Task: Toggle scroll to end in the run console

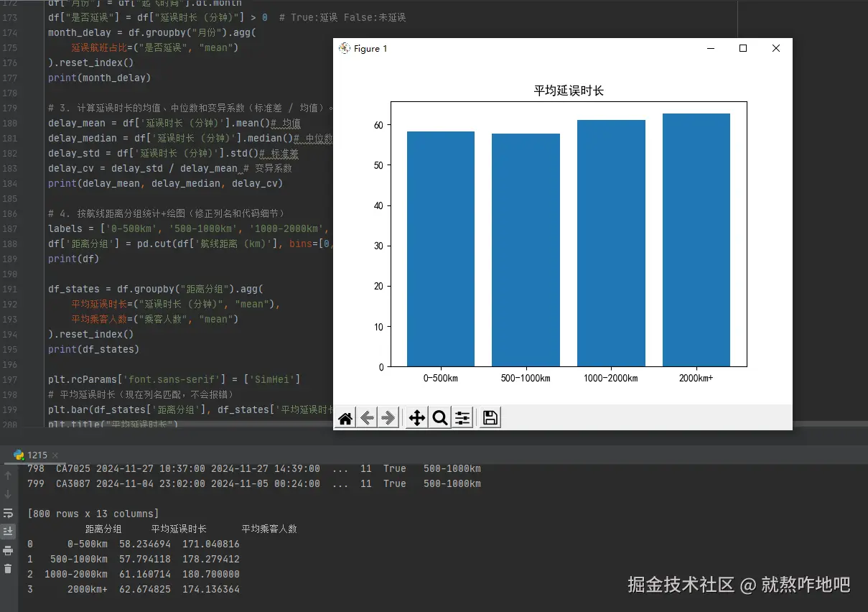Action: click(x=8, y=532)
